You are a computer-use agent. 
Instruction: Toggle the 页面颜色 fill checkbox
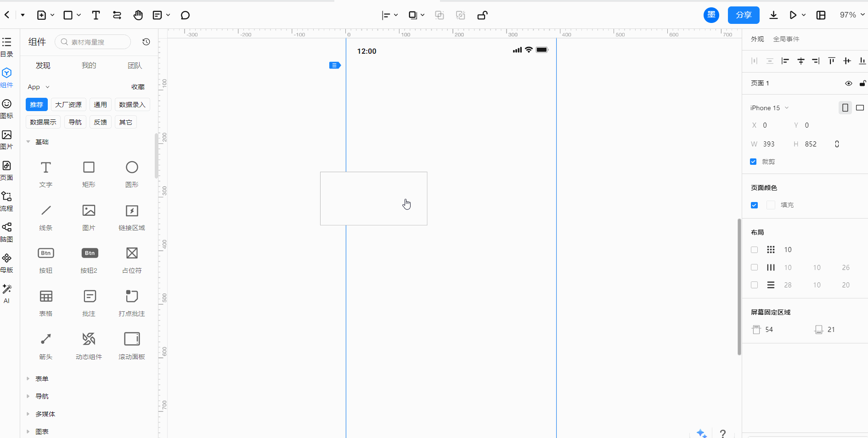[x=754, y=205]
